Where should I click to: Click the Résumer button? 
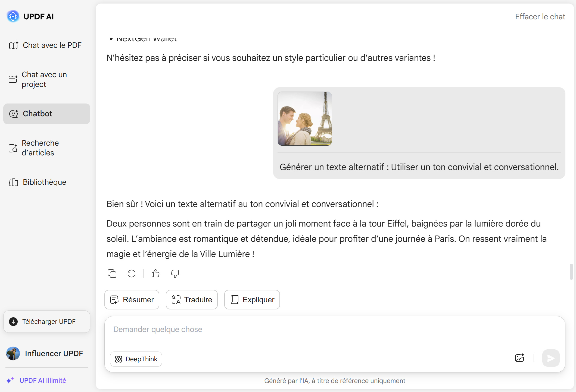pos(132,300)
